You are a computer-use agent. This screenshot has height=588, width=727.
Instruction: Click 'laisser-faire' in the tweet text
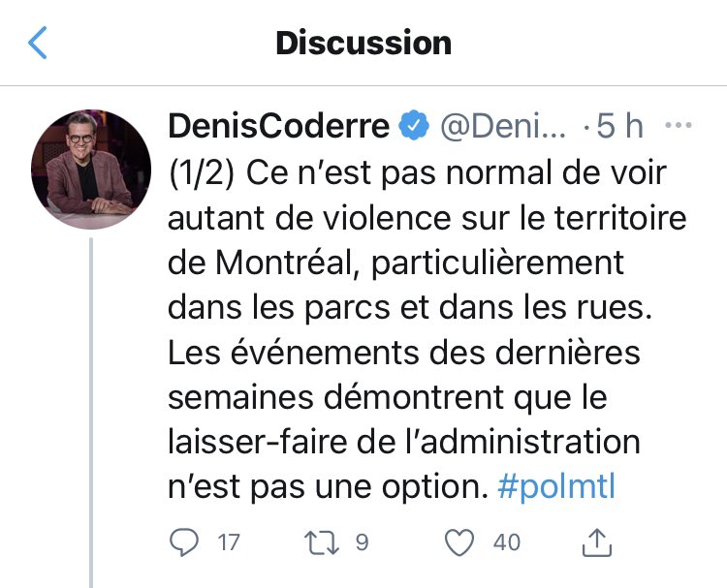tap(257, 442)
